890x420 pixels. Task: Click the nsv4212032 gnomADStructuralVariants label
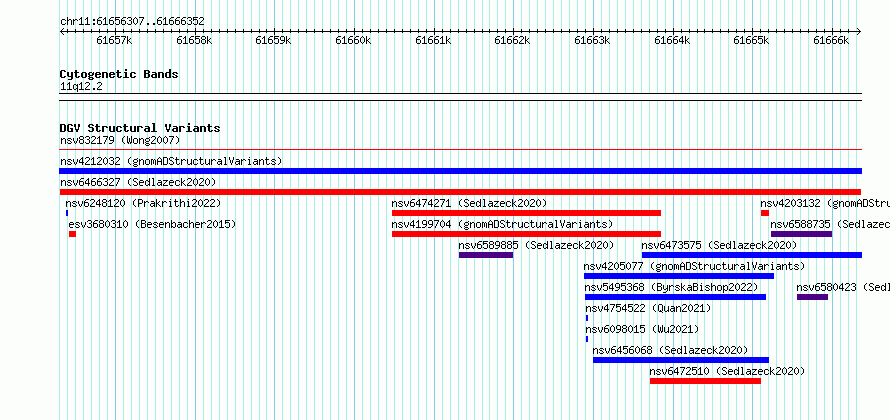(171, 161)
